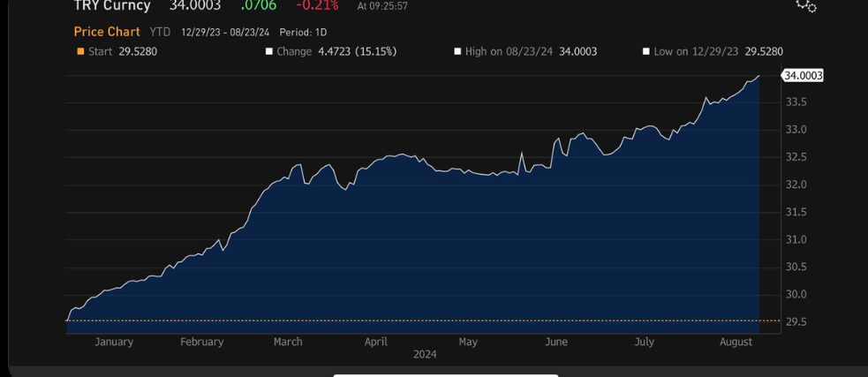Change the Period 1D setting
The image size is (868, 377).
click(303, 33)
